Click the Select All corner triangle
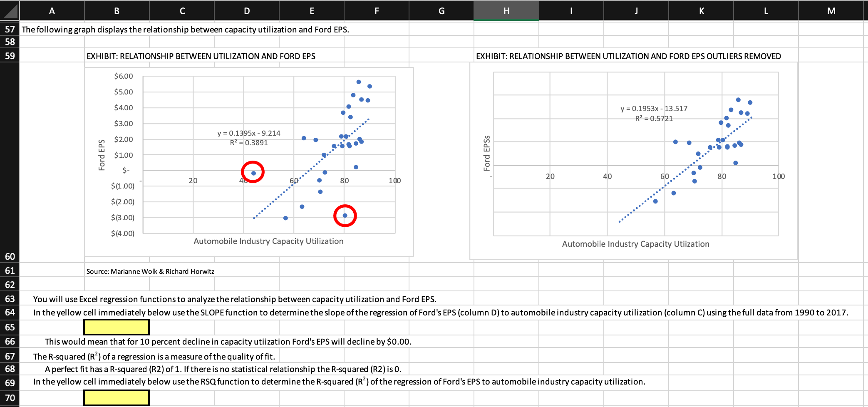The width and height of the screenshot is (868, 407). [x=10, y=11]
